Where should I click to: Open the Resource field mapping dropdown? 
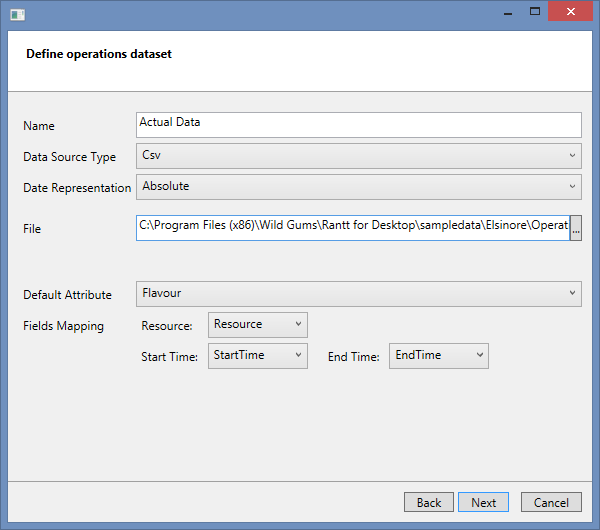258,325
